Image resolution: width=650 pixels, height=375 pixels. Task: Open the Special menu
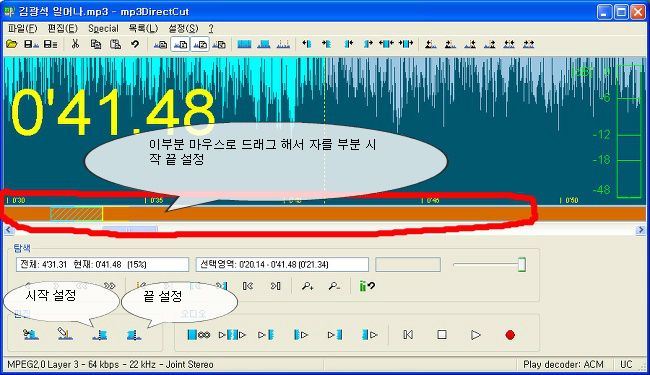pyautogui.click(x=103, y=29)
